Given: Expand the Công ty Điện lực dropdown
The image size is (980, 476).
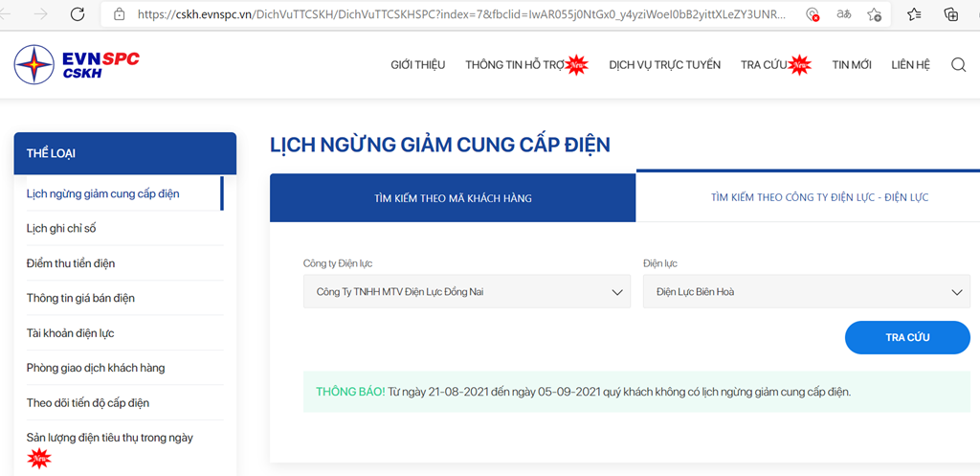Looking at the screenshot, I should click(x=467, y=291).
